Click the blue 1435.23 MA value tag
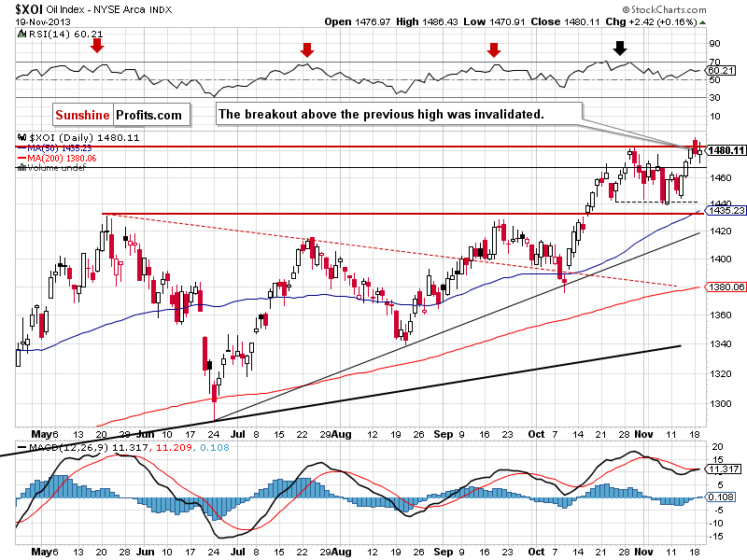747x560 pixels. [725, 211]
